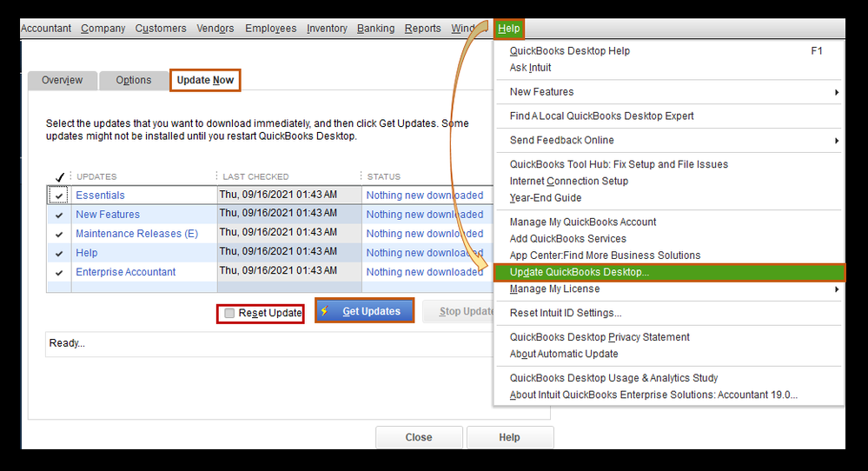Open the Help update link in table
This screenshot has height=471, width=868.
[x=86, y=253]
